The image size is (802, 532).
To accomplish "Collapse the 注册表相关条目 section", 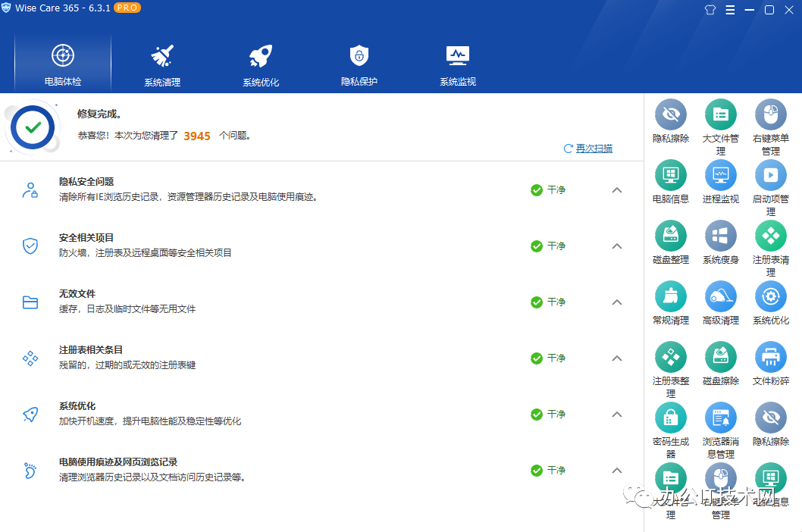I will [617, 358].
